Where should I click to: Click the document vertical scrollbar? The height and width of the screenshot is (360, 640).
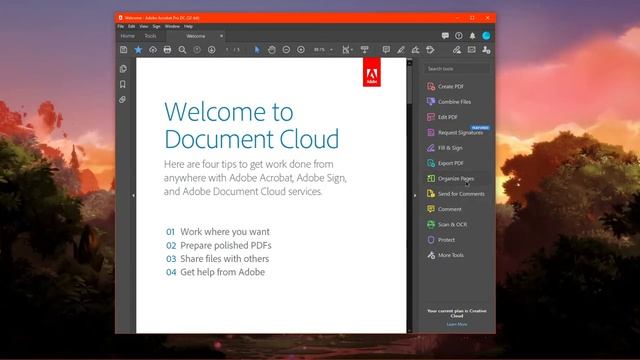click(409, 196)
